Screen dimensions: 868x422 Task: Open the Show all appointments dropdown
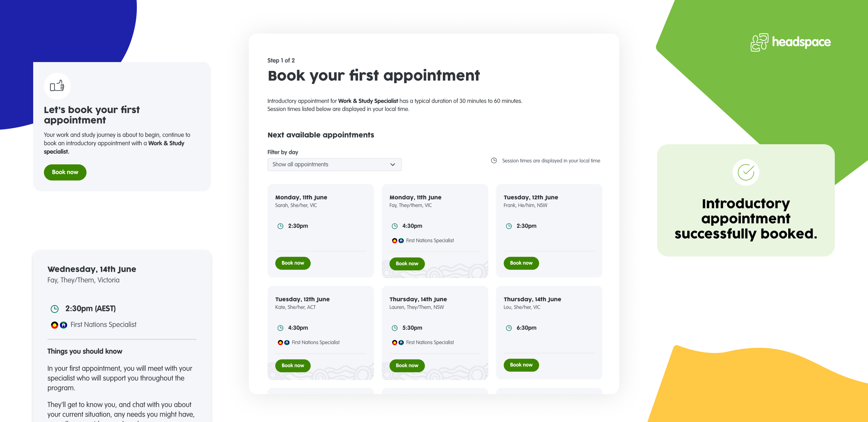(334, 164)
